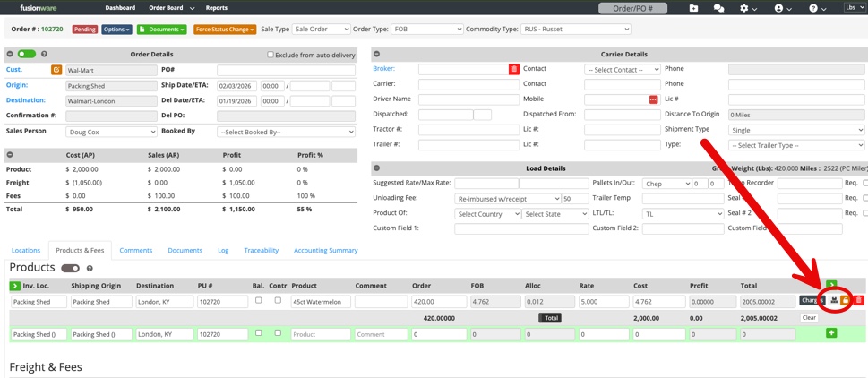Image resolution: width=868 pixels, height=378 pixels.
Task: Switch to the Accounting Summary tab
Action: (325, 251)
